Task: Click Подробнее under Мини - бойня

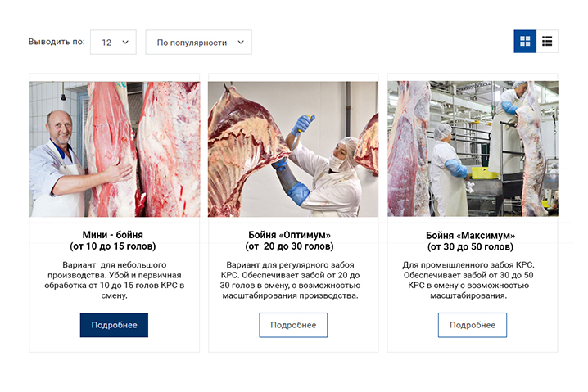Action: tap(114, 325)
